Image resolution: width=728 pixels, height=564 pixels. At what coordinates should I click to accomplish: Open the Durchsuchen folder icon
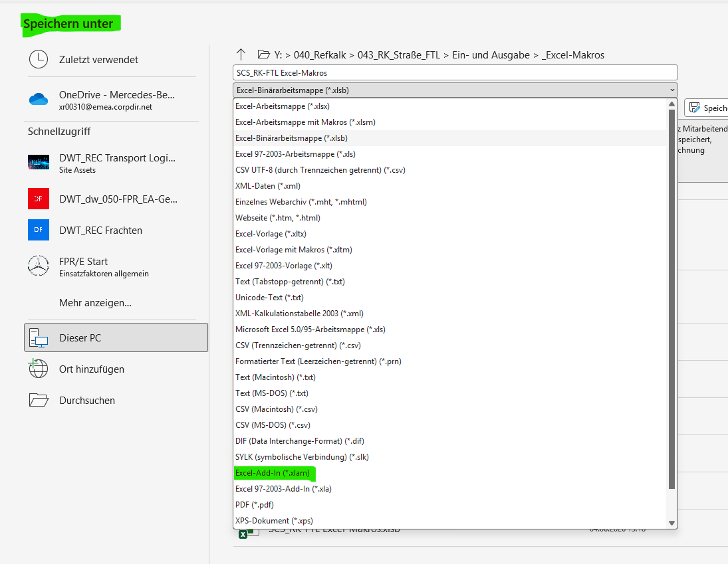click(39, 400)
